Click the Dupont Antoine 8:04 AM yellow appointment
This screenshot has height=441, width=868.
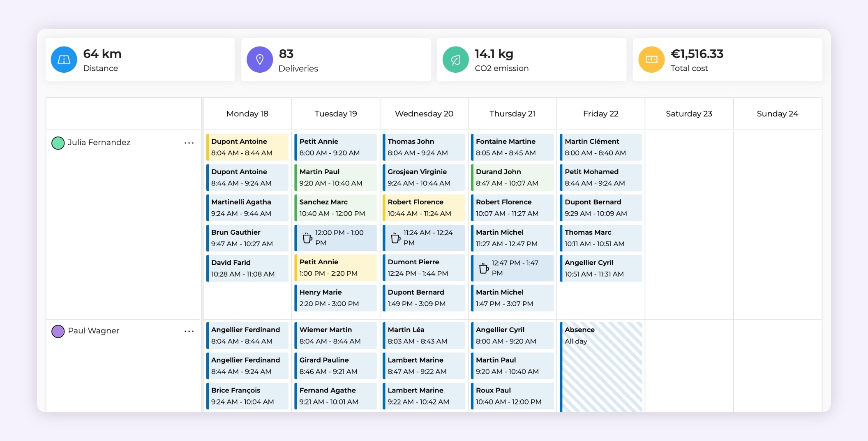(x=247, y=147)
